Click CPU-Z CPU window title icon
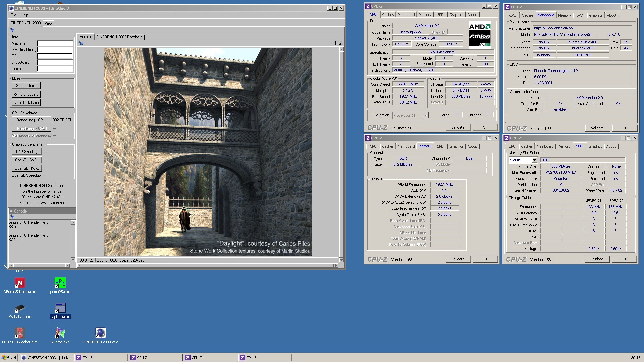The image size is (644, 362). pos(368,6)
